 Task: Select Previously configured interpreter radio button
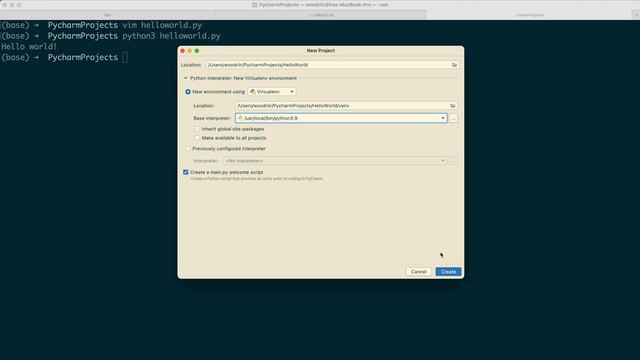pyautogui.click(x=188, y=149)
